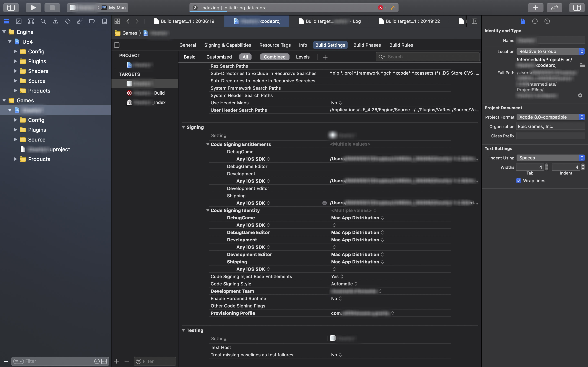The height and width of the screenshot is (367, 588).
Task: Click the code review arrows button
Action: (554, 8)
